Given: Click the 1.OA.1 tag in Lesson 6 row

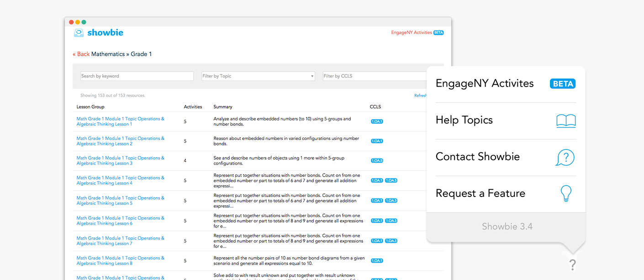Looking at the screenshot, I should pos(377,221).
